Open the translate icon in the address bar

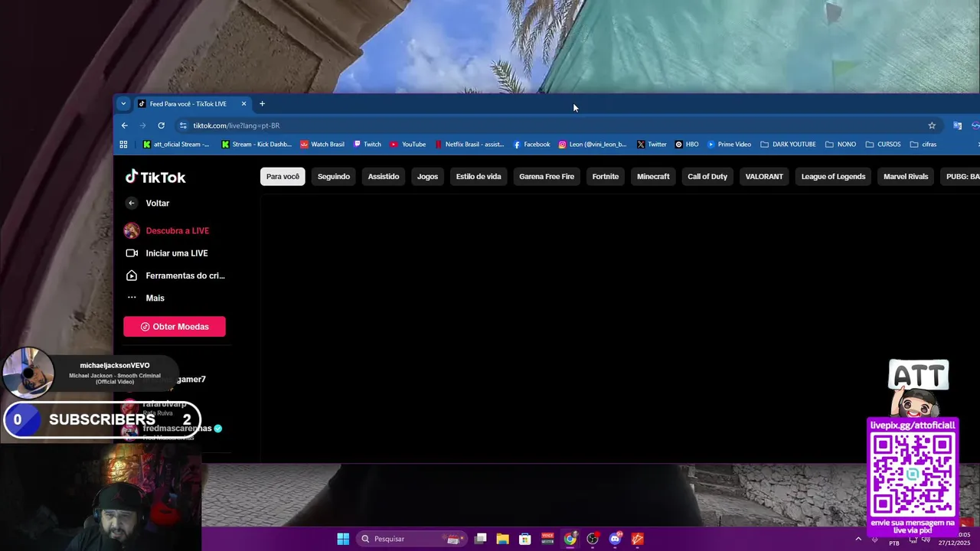[957, 126]
